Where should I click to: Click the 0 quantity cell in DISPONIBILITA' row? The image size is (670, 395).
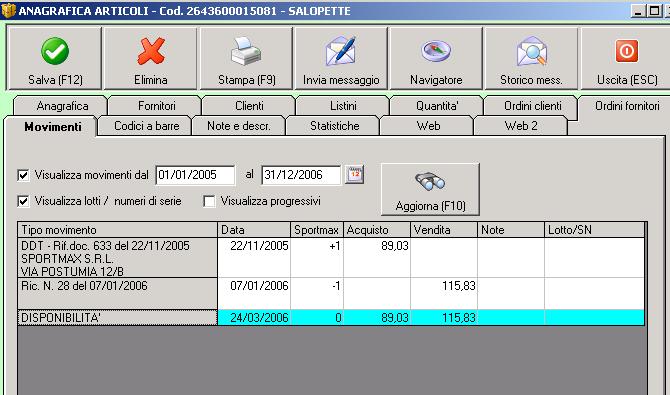pyautogui.click(x=317, y=318)
